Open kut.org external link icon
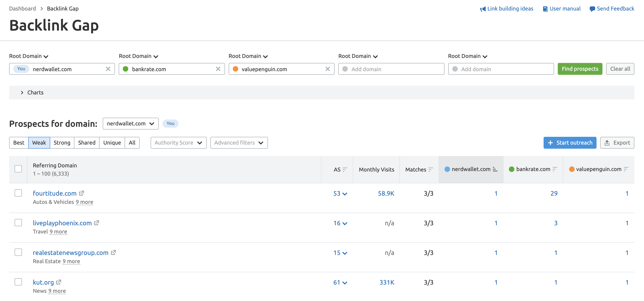The height and width of the screenshot is (301, 644). click(x=58, y=282)
